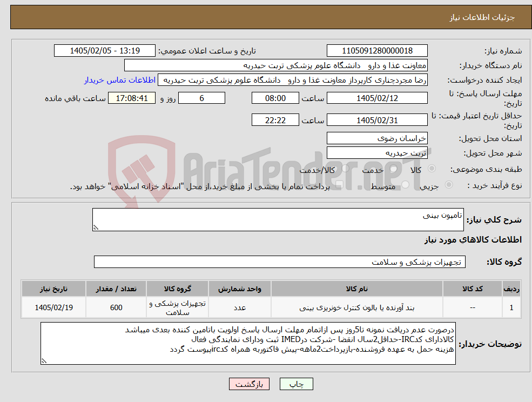
Task: Select the خدمت radio button
Action: [394, 169]
